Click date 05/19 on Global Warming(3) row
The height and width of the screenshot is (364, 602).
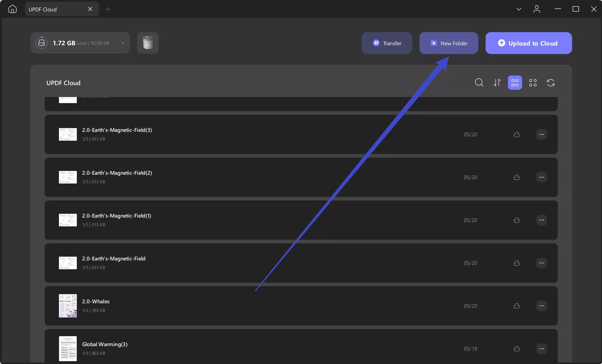tap(470, 349)
